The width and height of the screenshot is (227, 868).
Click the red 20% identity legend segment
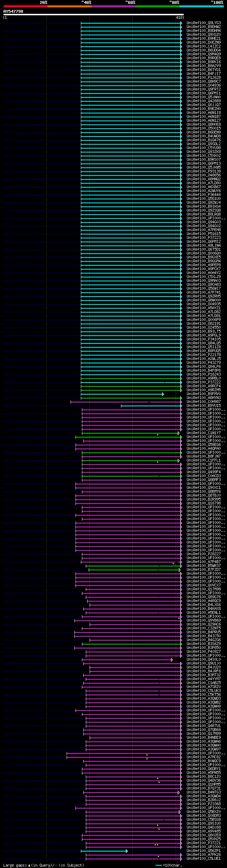pos(26,6)
